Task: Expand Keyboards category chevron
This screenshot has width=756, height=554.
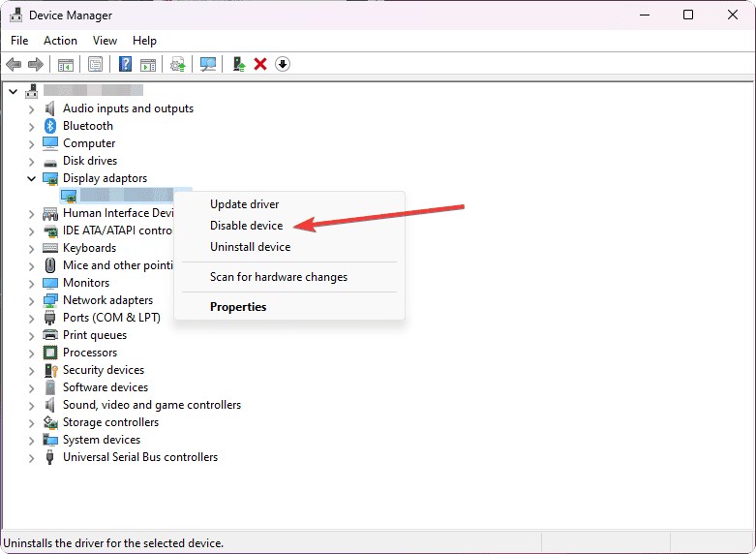Action: click(x=31, y=249)
